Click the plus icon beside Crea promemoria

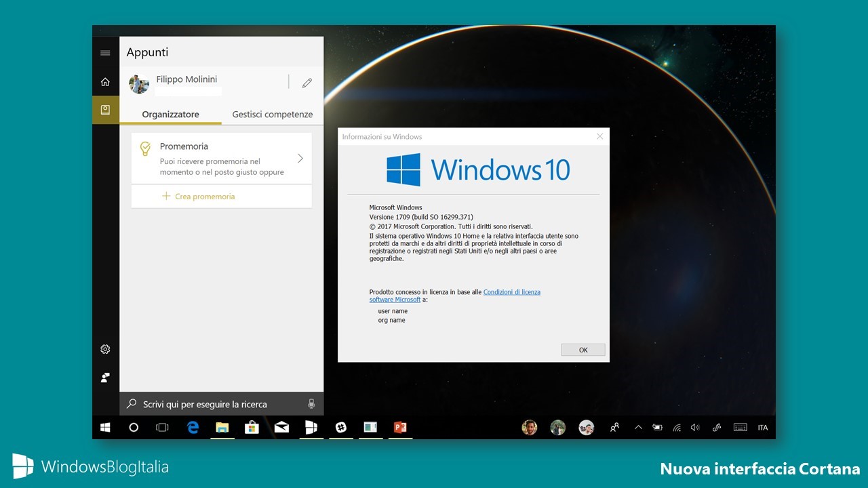pyautogui.click(x=166, y=196)
